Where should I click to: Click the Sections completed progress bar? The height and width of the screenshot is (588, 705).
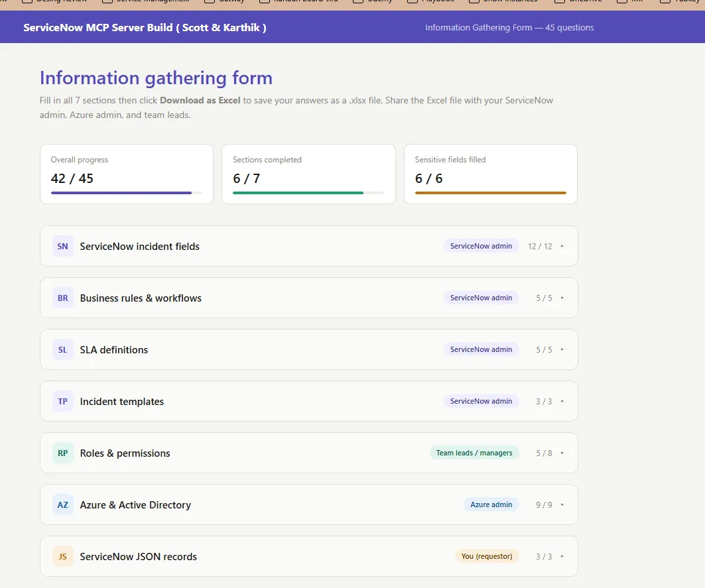(x=308, y=193)
